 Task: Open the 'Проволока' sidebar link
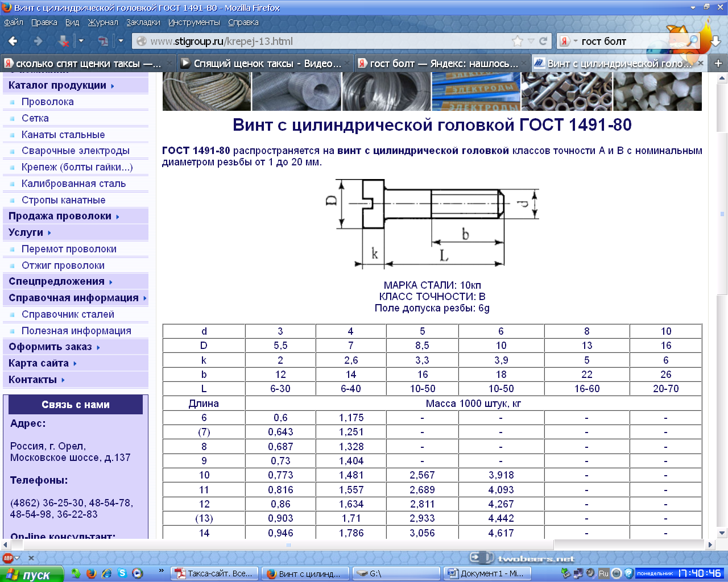pos(48,102)
